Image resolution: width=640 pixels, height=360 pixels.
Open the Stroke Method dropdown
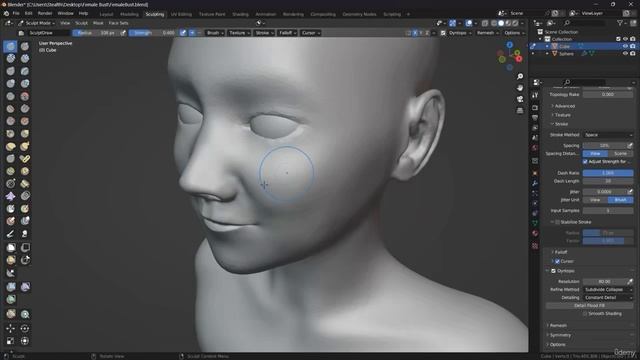coord(608,135)
